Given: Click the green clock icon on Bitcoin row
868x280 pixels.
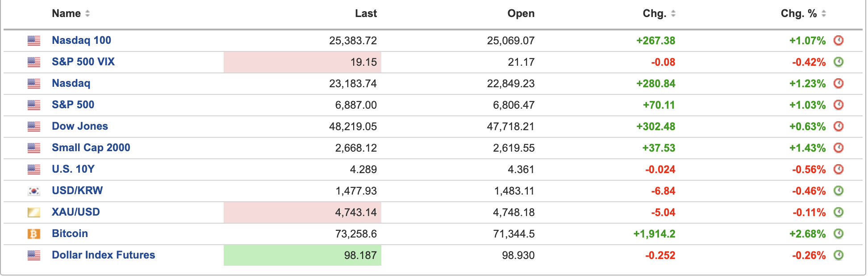Looking at the screenshot, I should (x=839, y=234).
